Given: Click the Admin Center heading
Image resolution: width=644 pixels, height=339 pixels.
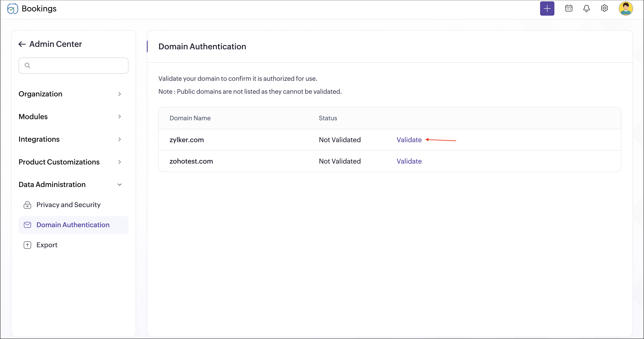Looking at the screenshot, I should tap(55, 44).
